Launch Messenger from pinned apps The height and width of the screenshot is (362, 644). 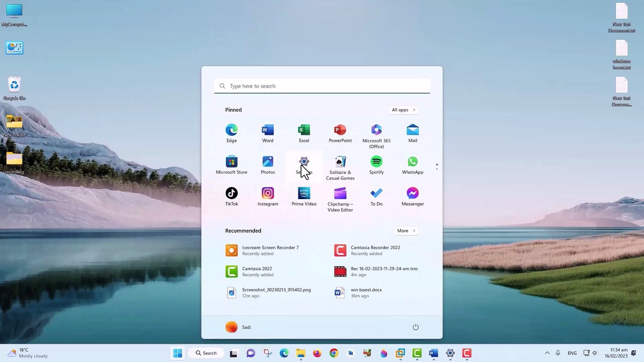point(413,197)
